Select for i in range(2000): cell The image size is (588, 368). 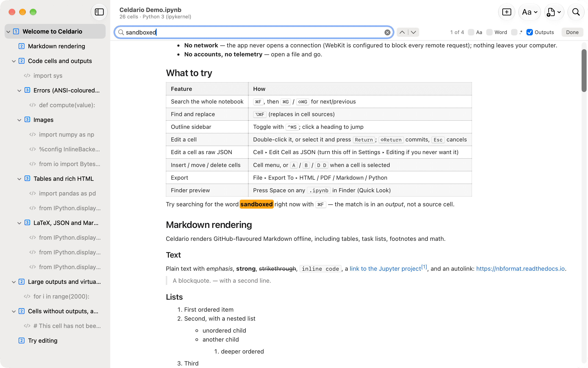pos(55,296)
